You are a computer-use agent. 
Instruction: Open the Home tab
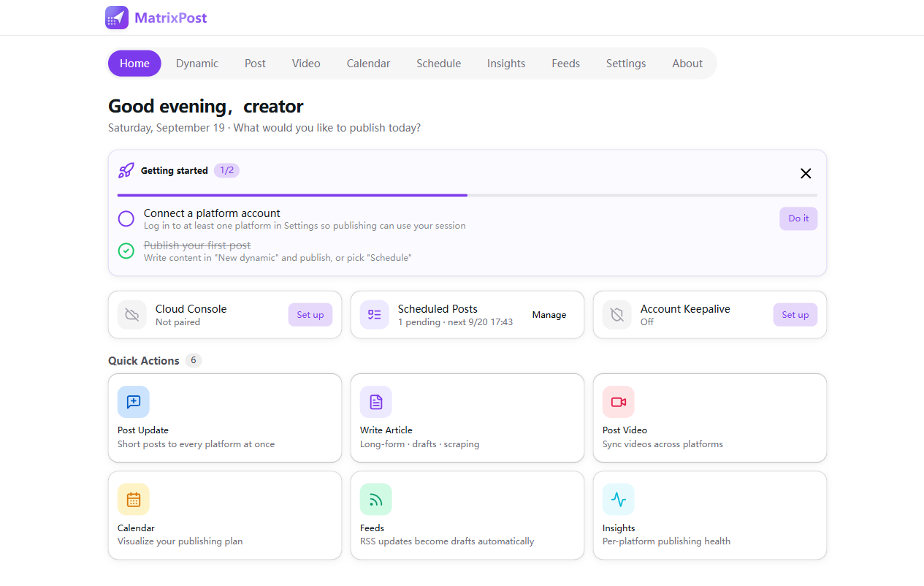[134, 64]
